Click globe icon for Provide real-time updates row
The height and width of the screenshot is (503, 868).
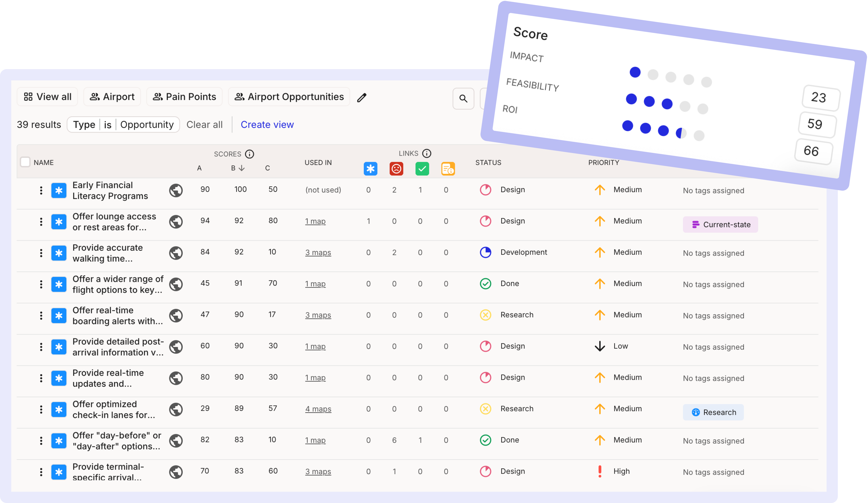point(176,378)
